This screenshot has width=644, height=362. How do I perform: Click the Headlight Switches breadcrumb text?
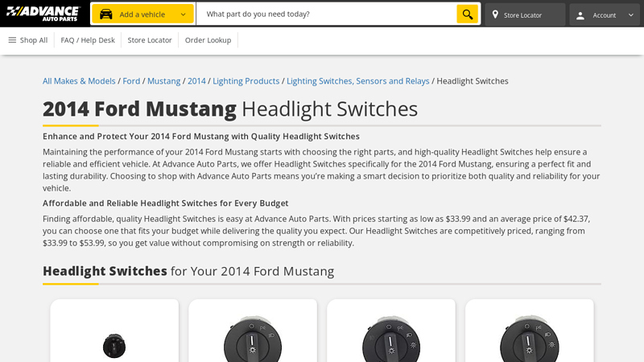click(x=473, y=81)
